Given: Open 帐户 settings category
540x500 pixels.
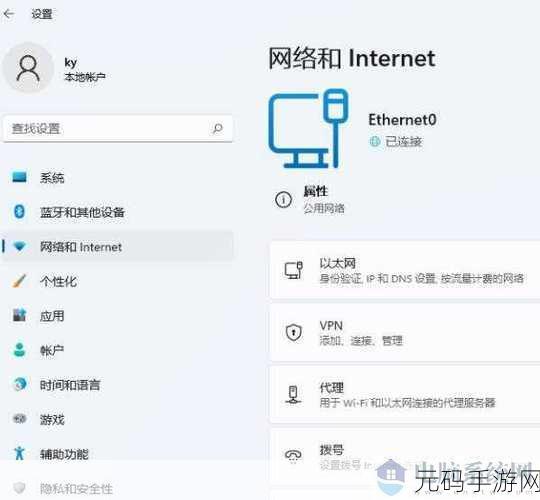Looking at the screenshot, I should [x=118, y=350].
